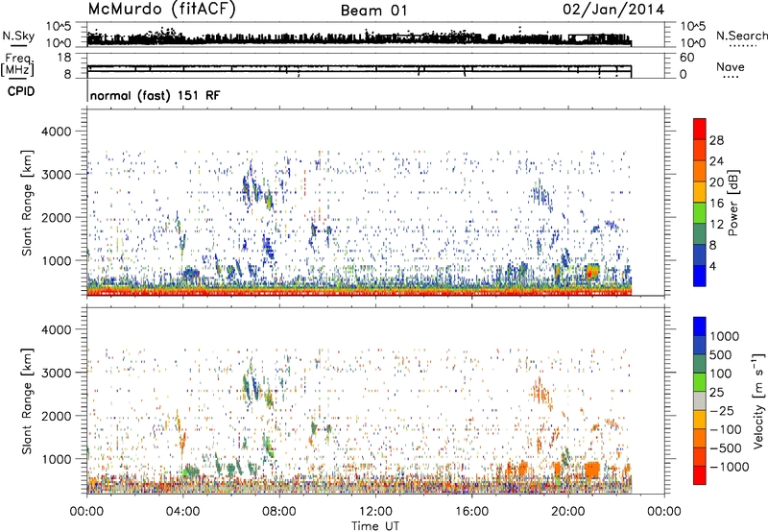Screen dimensions: 768x532
Task: Click the "-100" tick on Velocity colorbar
Action: point(726,429)
